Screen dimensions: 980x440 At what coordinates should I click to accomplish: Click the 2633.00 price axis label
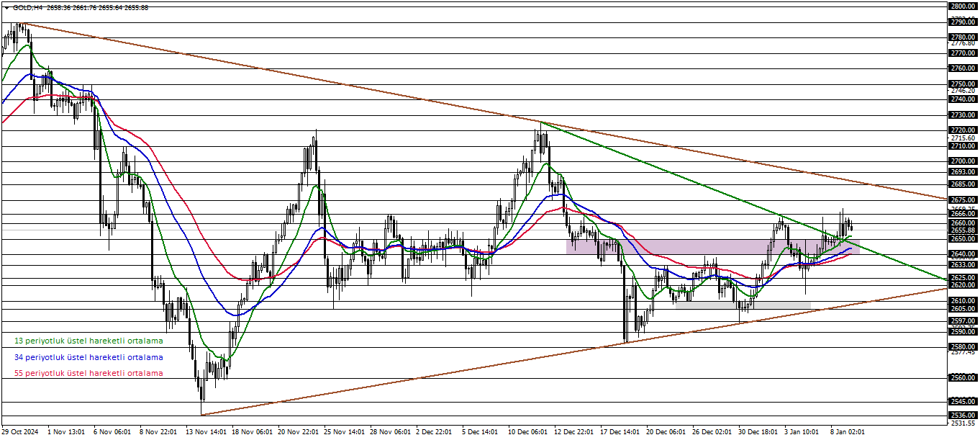[x=963, y=265]
